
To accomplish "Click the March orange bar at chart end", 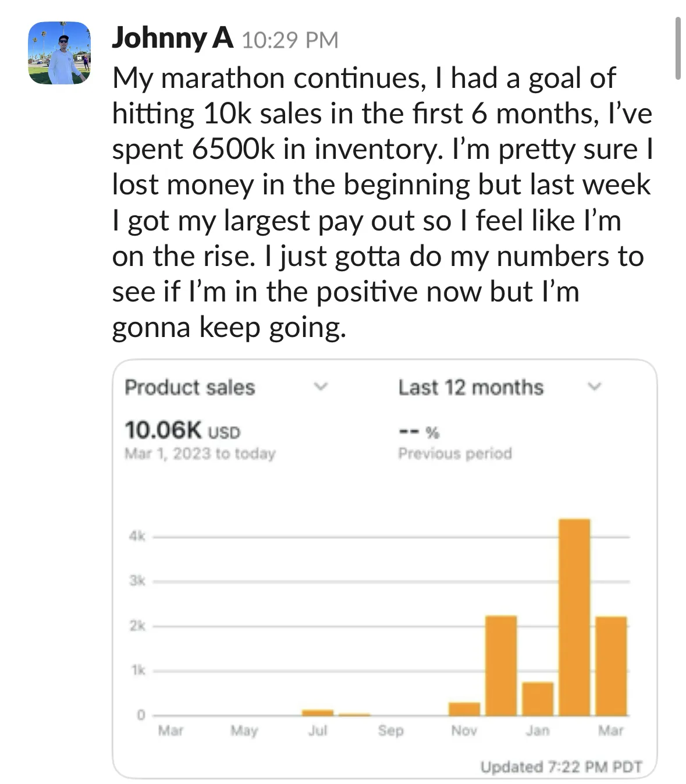I will click(611, 666).
